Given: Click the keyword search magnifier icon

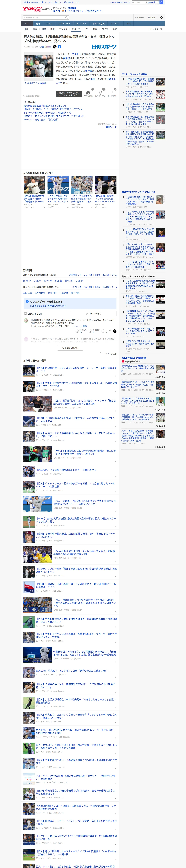Looking at the screenshot, I should coord(66,18).
